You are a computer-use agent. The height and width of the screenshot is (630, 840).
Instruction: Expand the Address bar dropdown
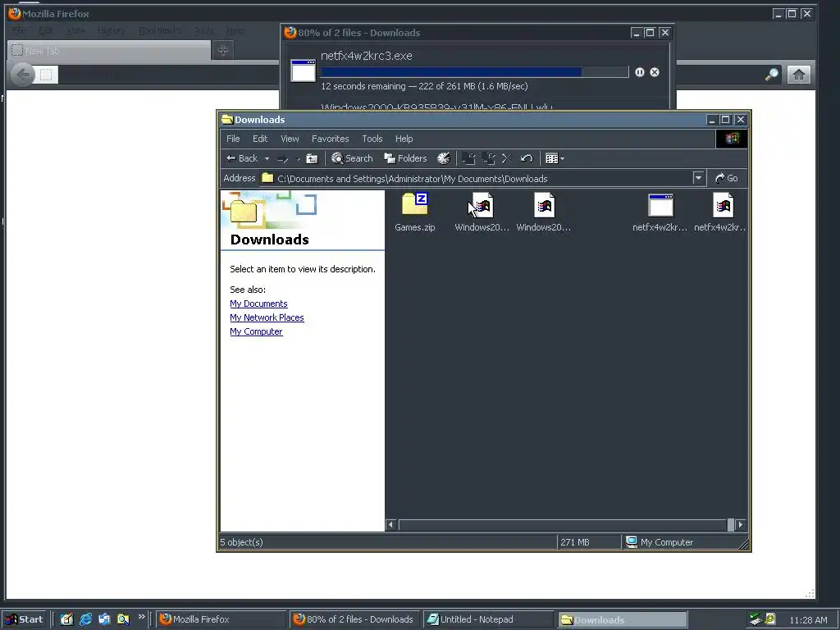pos(698,178)
